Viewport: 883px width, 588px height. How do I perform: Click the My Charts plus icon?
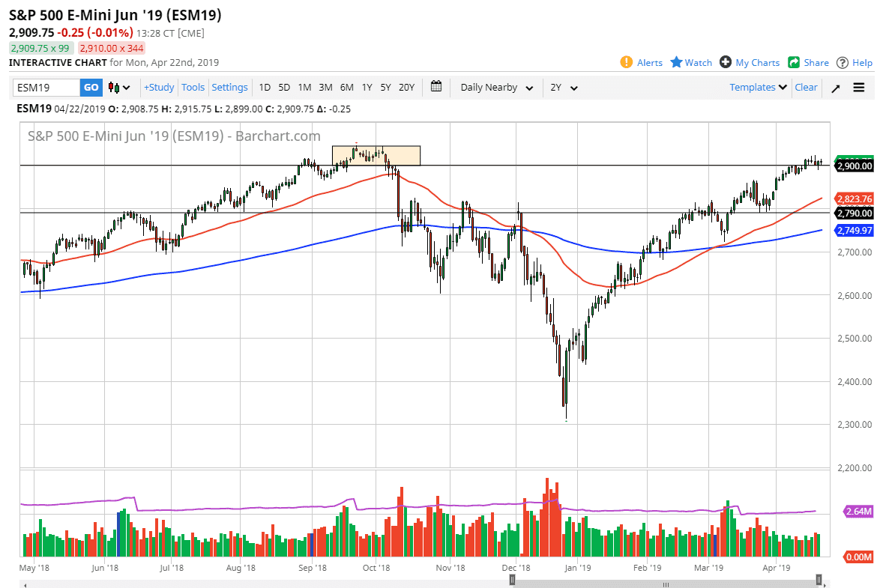pos(724,62)
